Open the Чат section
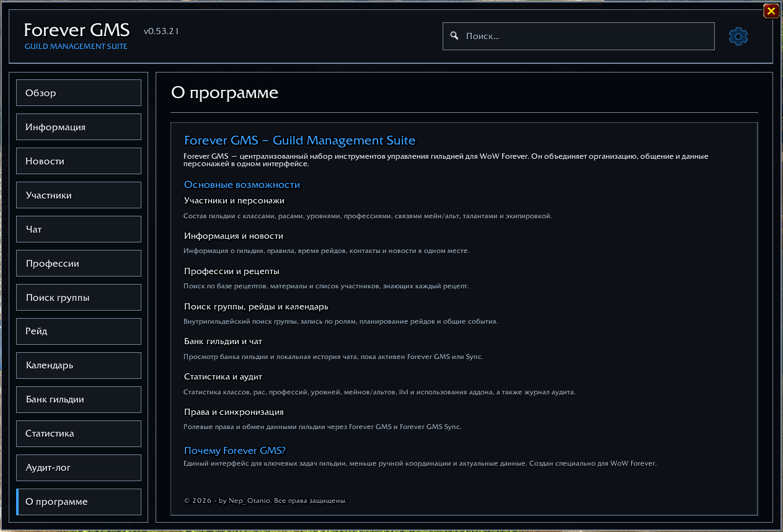The width and height of the screenshot is (783, 532). (79, 229)
